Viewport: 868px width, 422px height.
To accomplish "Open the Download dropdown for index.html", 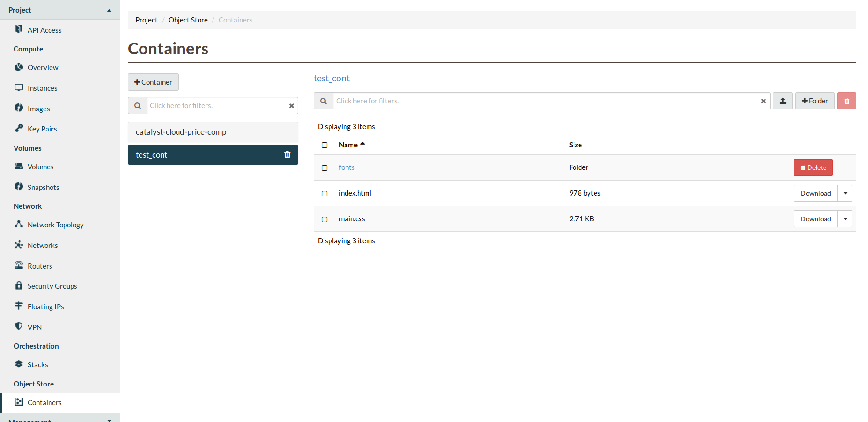I will coord(845,193).
